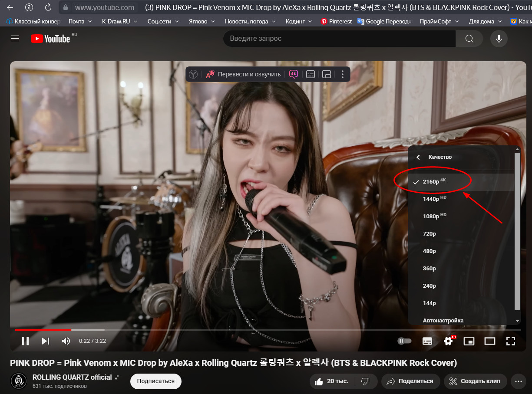Expand the ПраймСофт bookmarks folder
Screen dimensions: 532x394
439,21
